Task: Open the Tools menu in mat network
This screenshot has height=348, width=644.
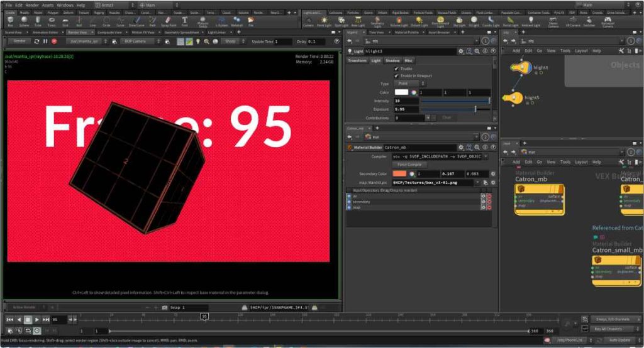Action: (x=565, y=162)
